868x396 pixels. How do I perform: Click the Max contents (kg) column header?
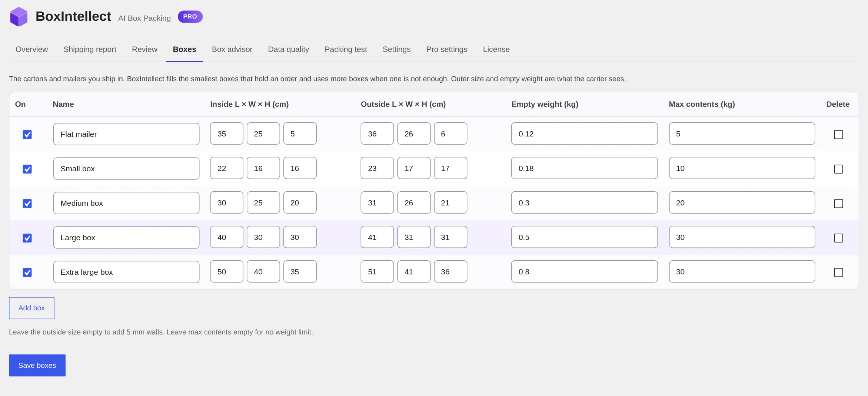[x=702, y=104]
